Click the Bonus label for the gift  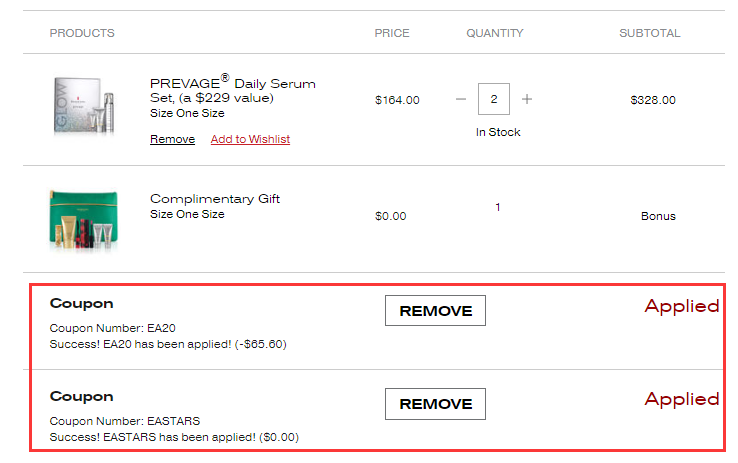[658, 216]
